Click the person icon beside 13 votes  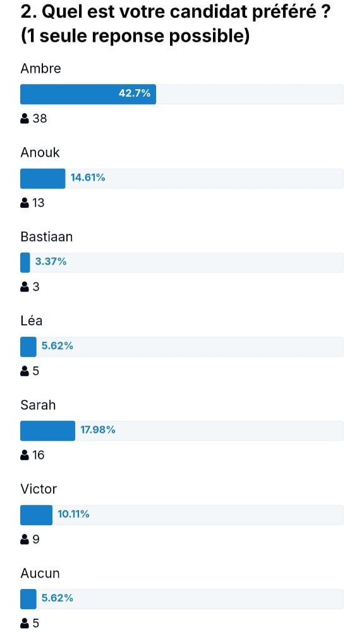25,203
